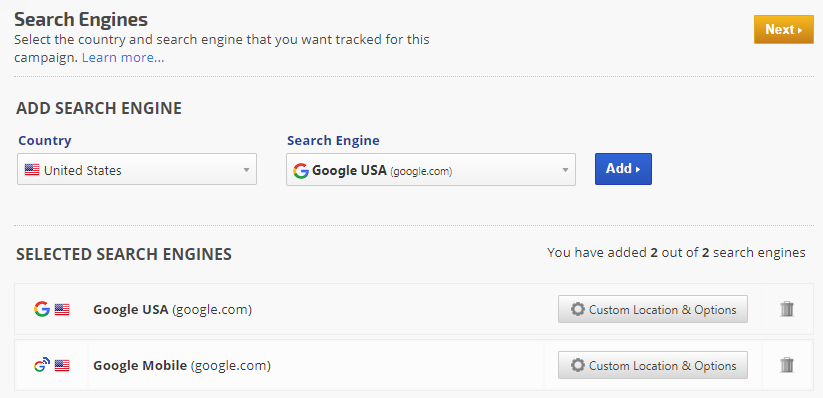
Task: Click the US flag in Country field
Action: coord(32,170)
